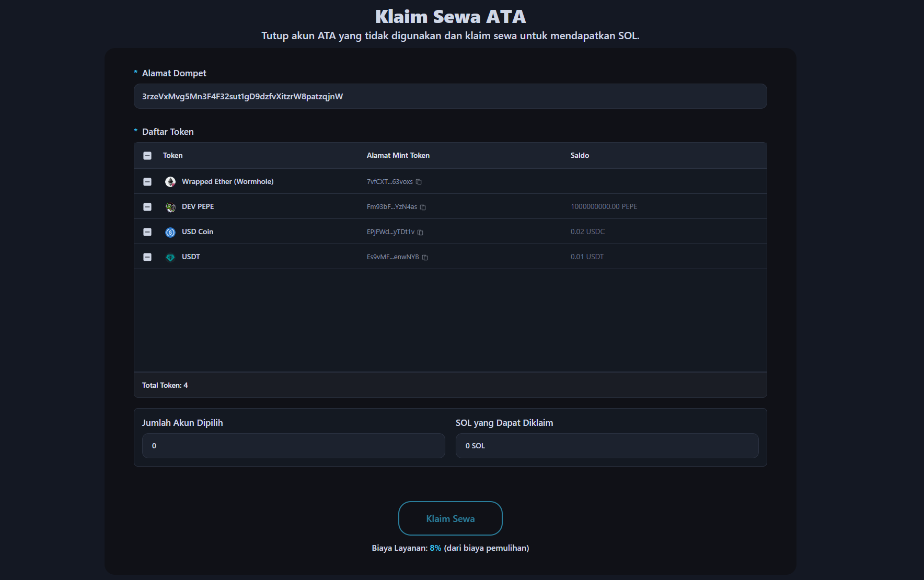Copy the DEV PEPE mint address
Image resolution: width=924 pixels, height=580 pixels.
[x=423, y=207]
